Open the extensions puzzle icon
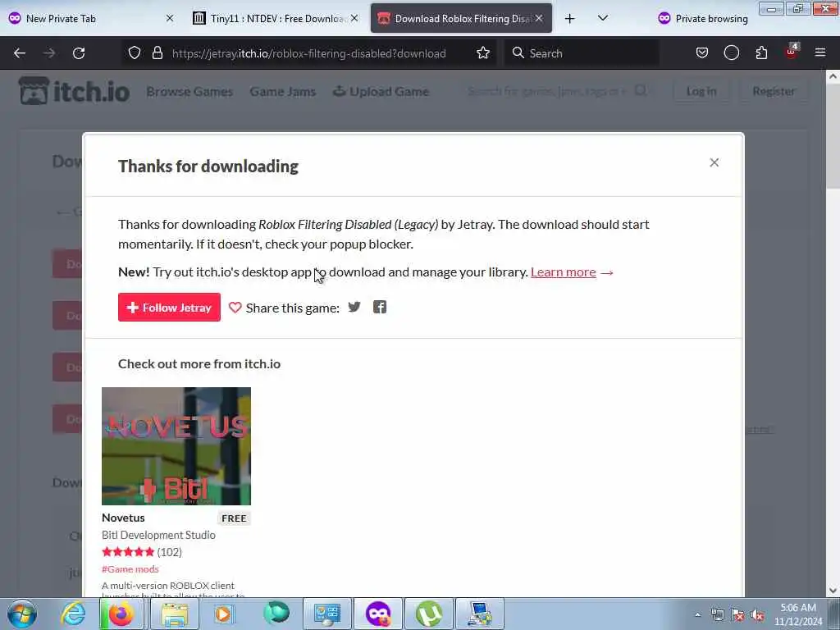840x630 pixels. pyautogui.click(x=761, y=52)
